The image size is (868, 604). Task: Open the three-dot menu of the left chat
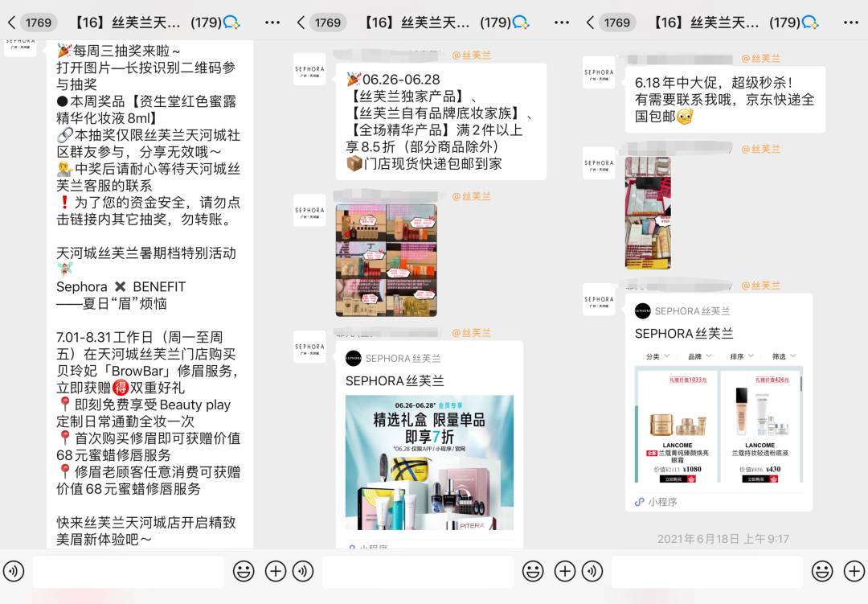click(x=272, y=23)
